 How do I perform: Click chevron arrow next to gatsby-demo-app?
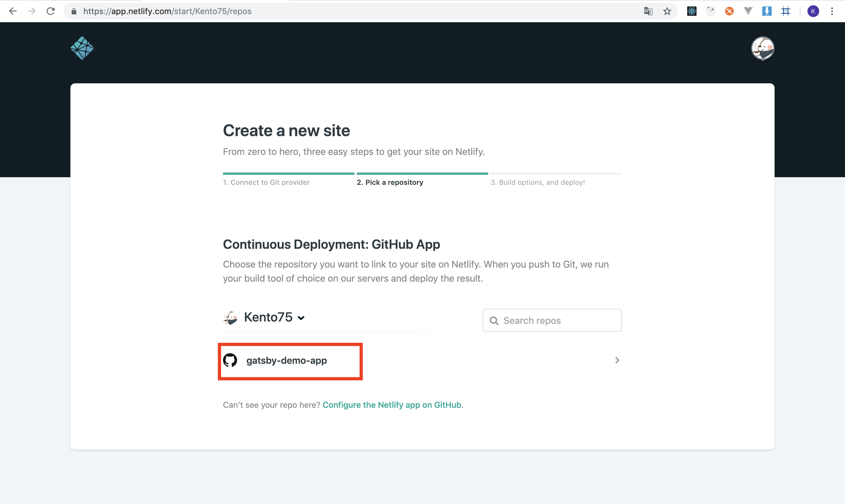617,360
